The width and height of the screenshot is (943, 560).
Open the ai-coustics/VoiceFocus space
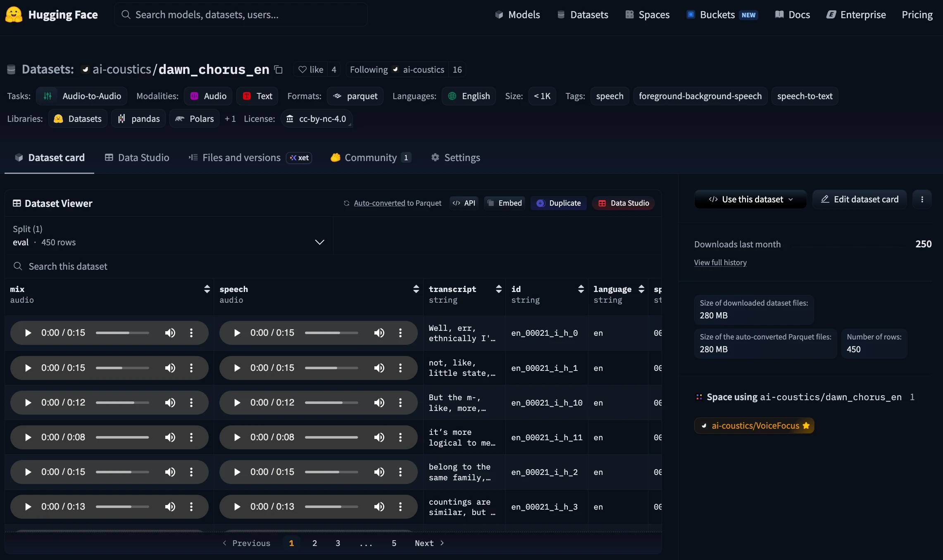tap(754, 425)
